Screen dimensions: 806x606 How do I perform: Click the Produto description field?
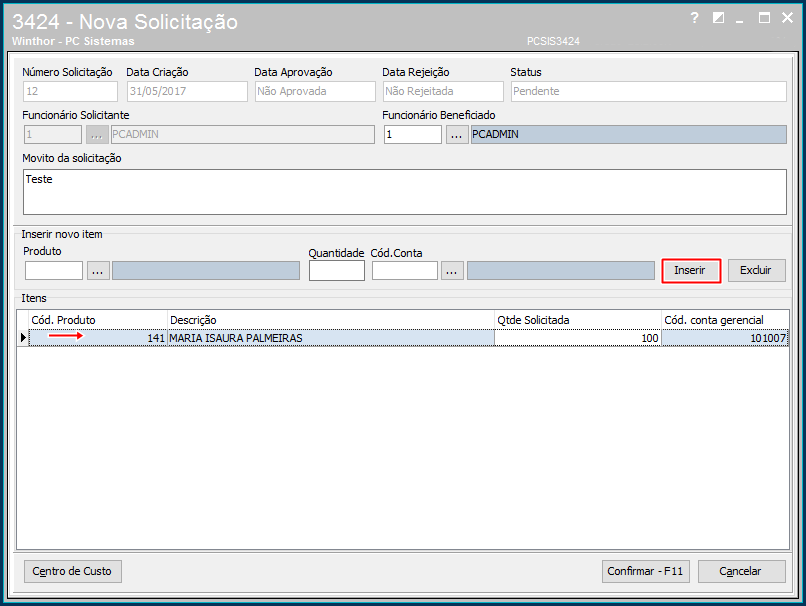(x=206, y=270)
